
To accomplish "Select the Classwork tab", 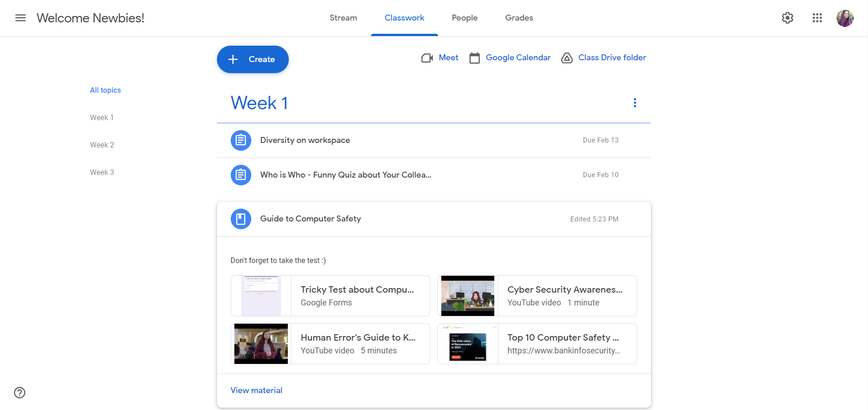I will pyautogui.click(x=404, y=18).
